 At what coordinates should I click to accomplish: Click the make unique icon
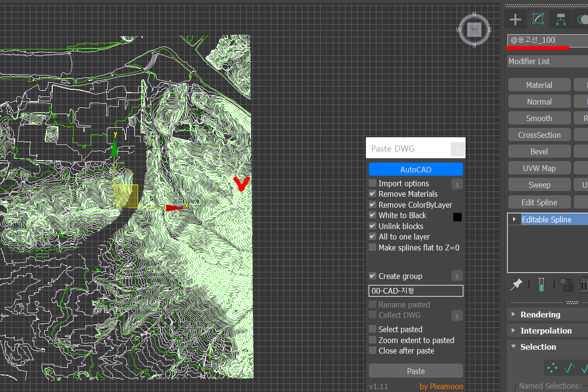point(566,285)
